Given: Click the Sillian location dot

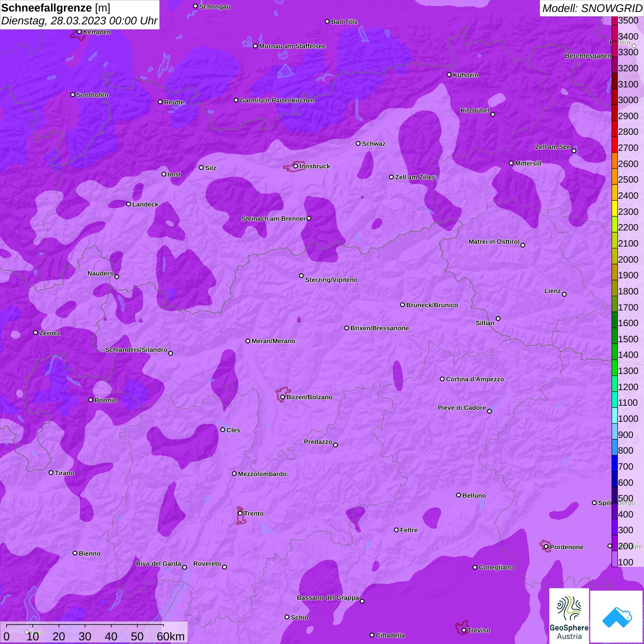Looking at the screenshot, I should point(498,318).
